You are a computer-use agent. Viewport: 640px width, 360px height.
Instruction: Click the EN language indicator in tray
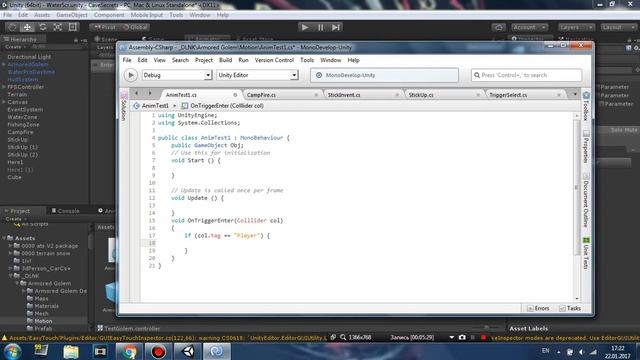tap(545, 350)
